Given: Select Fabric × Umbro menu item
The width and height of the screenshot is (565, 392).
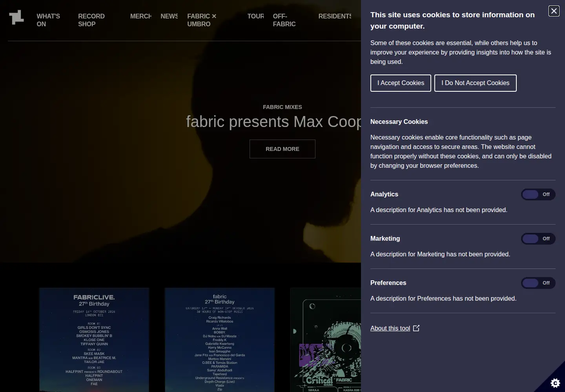Looking at the screenshot, I should tap(202, 20).
